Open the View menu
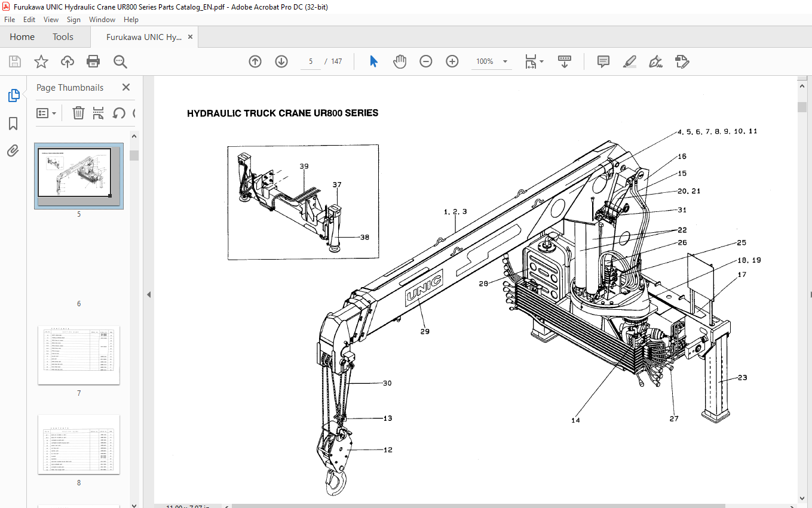The image size is (812, 508). pos(51,20)
